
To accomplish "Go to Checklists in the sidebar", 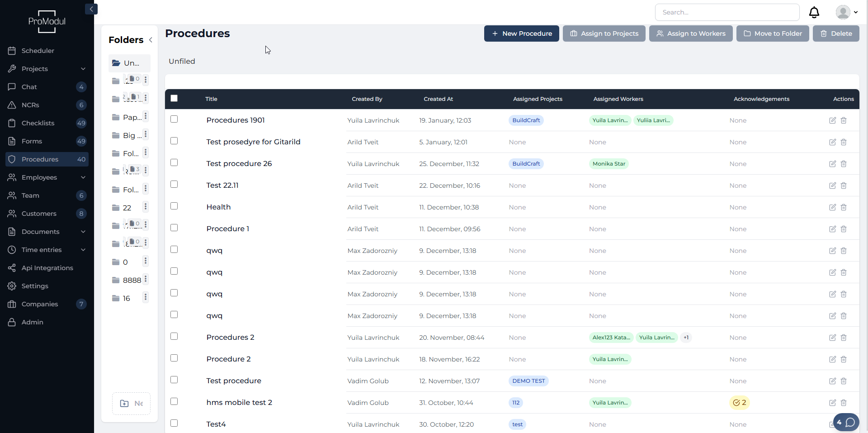I will pyautogui.click(x=38, y=123).
